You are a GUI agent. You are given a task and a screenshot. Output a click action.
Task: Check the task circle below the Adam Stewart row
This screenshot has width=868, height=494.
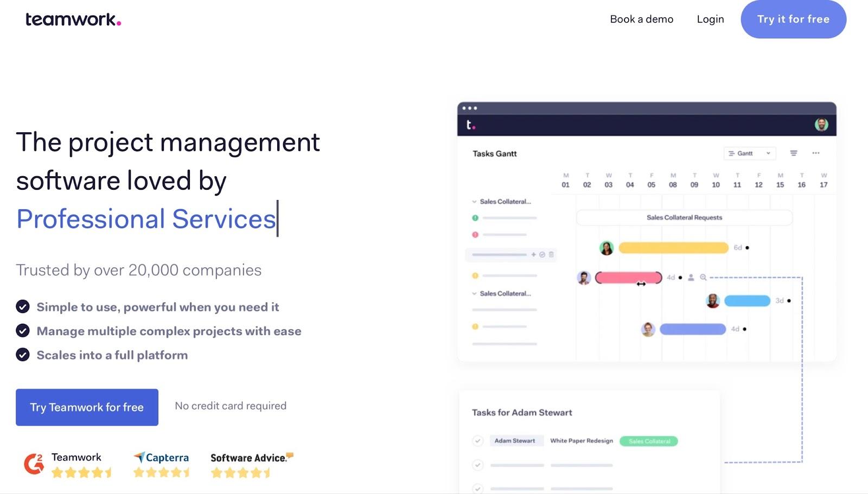(x=477, y=465)
